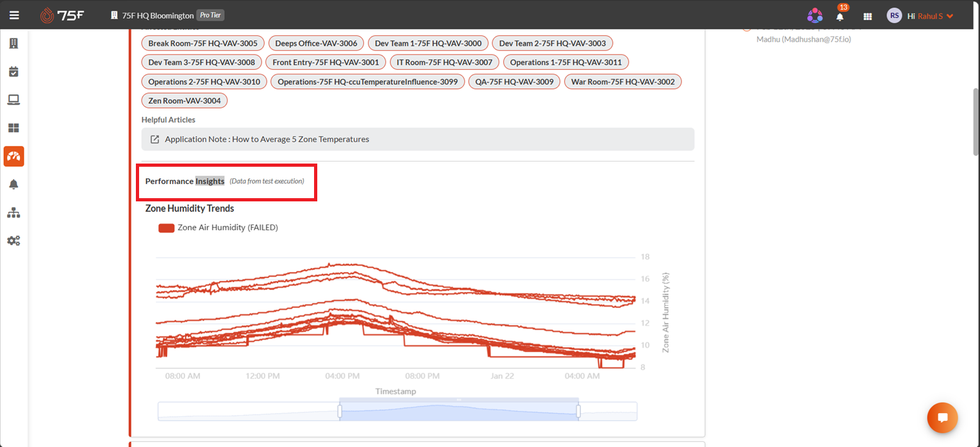980x447 pixels.
Task: Open the hierarchy tree sidebar icon
Action: [x=13, y=213]
